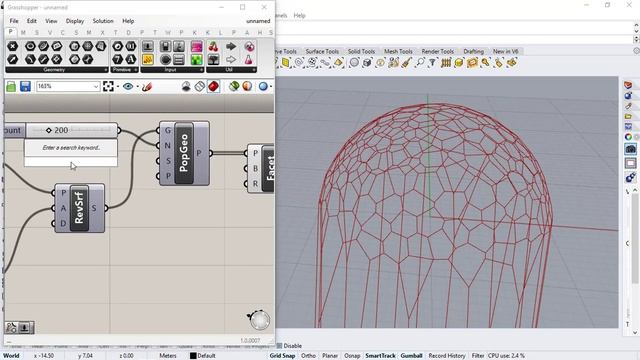
Task: Open the Default layer dropdown in status bar
Action: point(206,356)
